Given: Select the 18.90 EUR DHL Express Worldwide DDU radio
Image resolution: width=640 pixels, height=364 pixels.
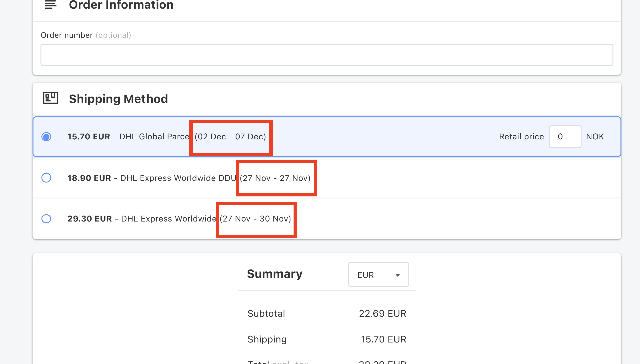Looking at the screenshot, I should coord(46,178).
